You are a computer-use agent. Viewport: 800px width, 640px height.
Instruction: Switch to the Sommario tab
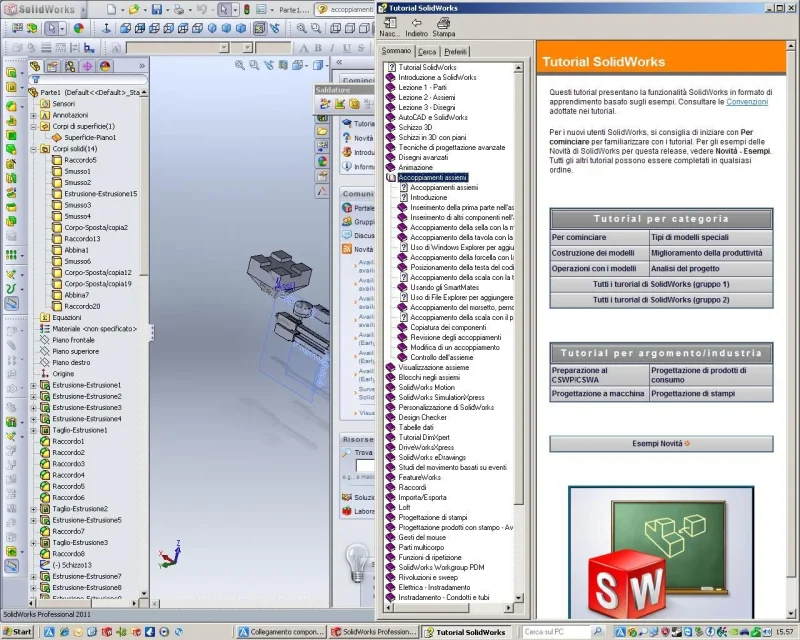click(396, 51)
